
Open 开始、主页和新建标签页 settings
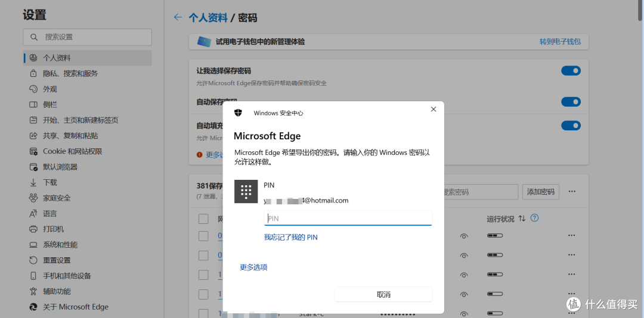point(88,120)
